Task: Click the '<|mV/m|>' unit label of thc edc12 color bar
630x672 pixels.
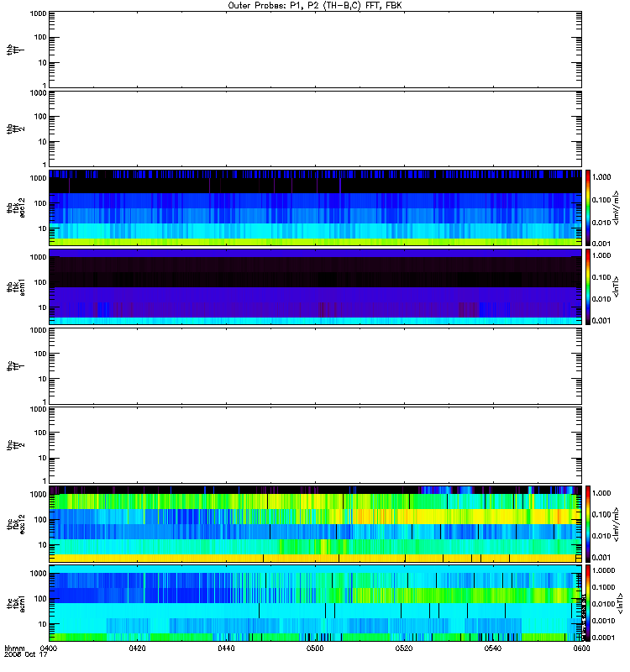Action: (616, 524)
